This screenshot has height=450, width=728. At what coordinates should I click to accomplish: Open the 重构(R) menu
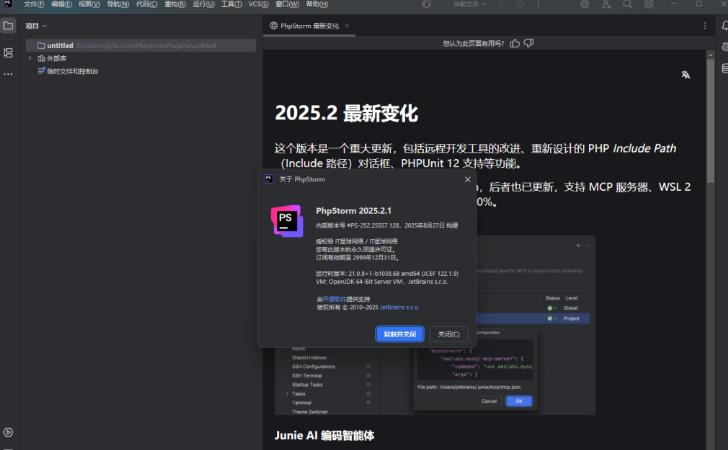(x=175, y=4)
